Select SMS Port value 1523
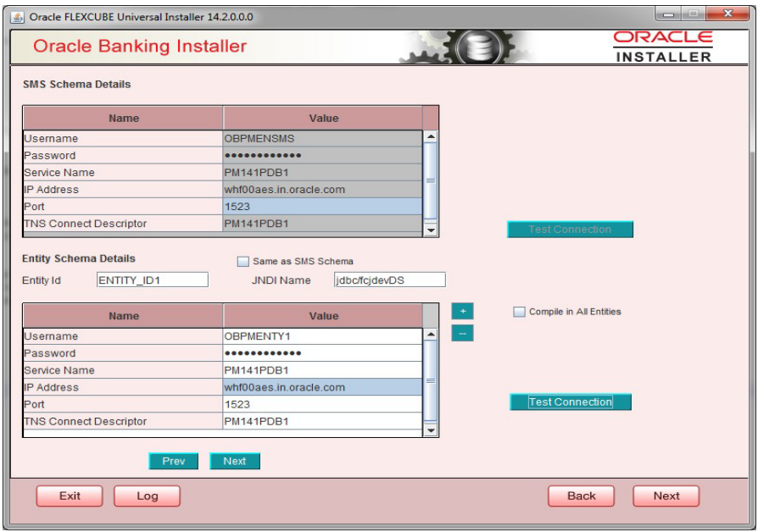Viewport: 758px width, 532px height. pos(322,207)
